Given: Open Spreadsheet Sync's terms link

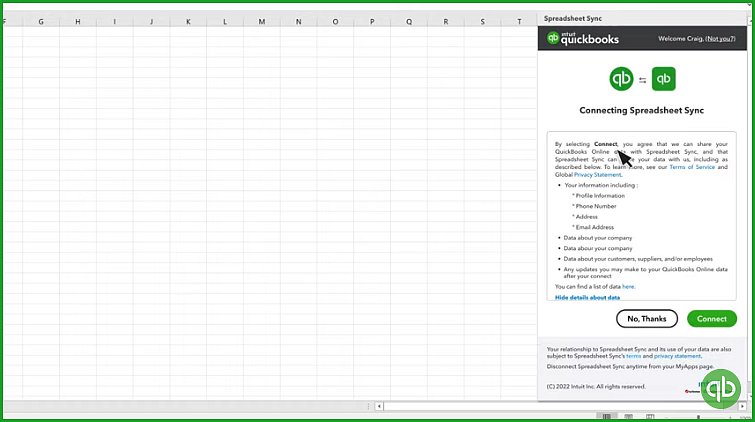Looking at the screenshot, I should tap(632, 356).
